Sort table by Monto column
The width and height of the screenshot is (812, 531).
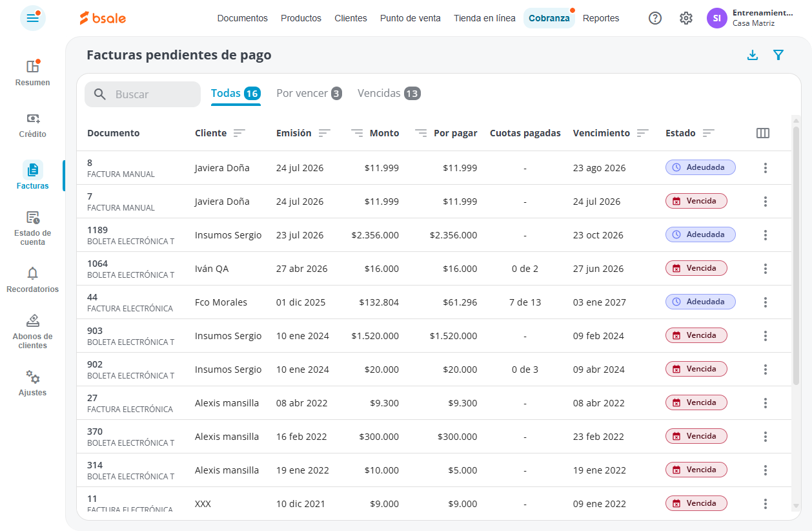coord(357,133)
